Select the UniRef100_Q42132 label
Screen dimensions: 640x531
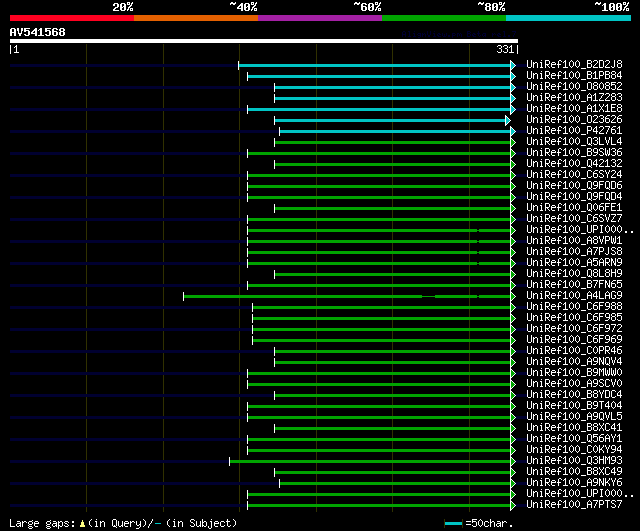click(574, 164)
